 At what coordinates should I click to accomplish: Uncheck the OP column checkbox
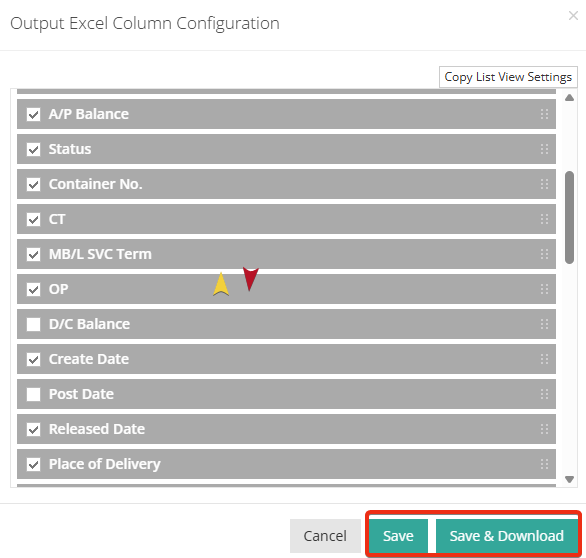[34, 289]
